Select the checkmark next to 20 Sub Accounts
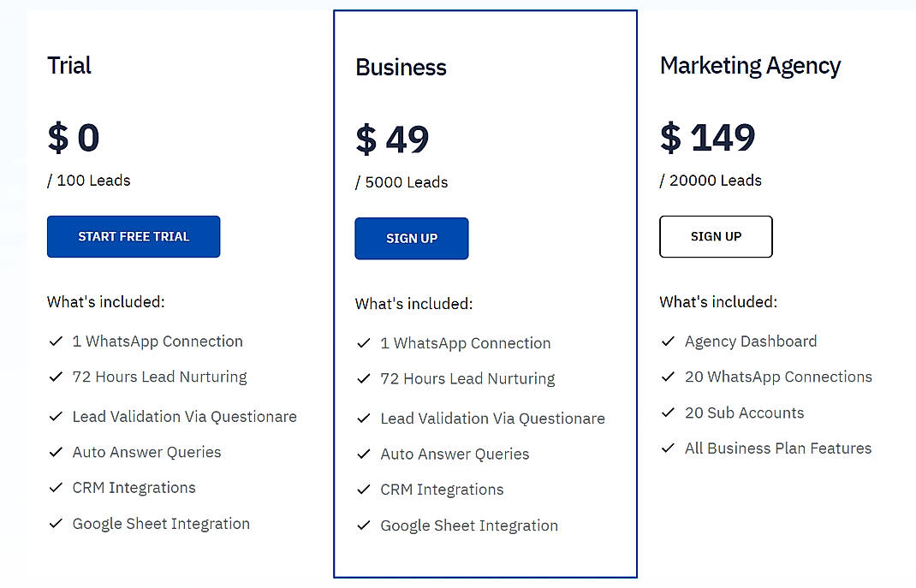Screen dimensions: 916x588 coord(669,412)
